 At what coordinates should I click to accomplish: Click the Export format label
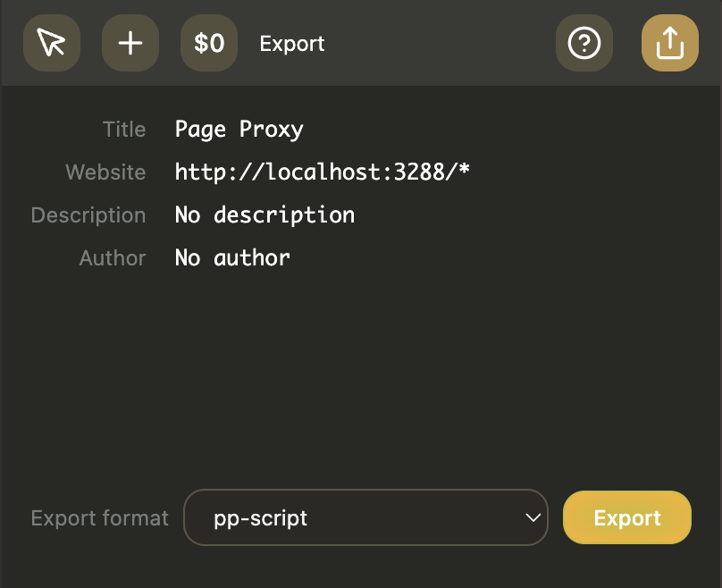[x=99, y=518]
